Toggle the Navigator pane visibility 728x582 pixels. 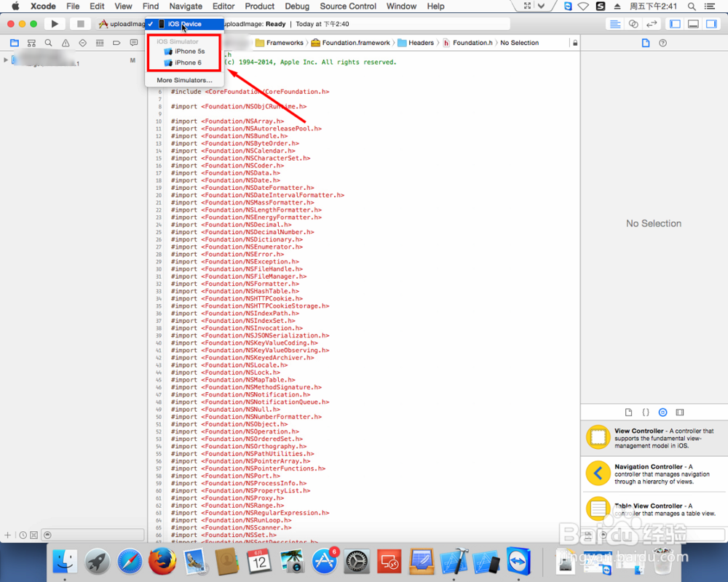pyautogui.click(x=675, y=24)
